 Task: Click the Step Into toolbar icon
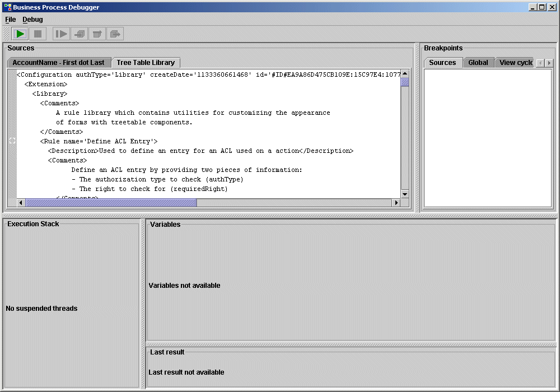[80, 34]
